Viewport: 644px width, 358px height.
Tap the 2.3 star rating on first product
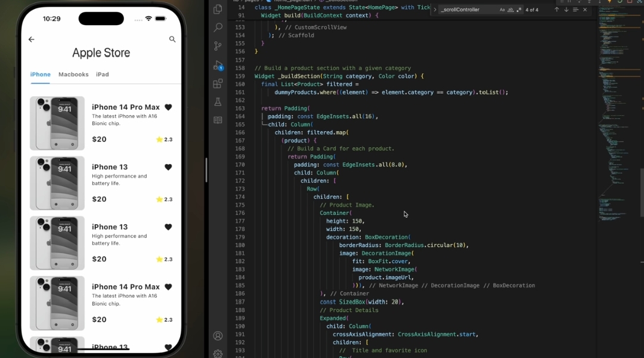165,140
